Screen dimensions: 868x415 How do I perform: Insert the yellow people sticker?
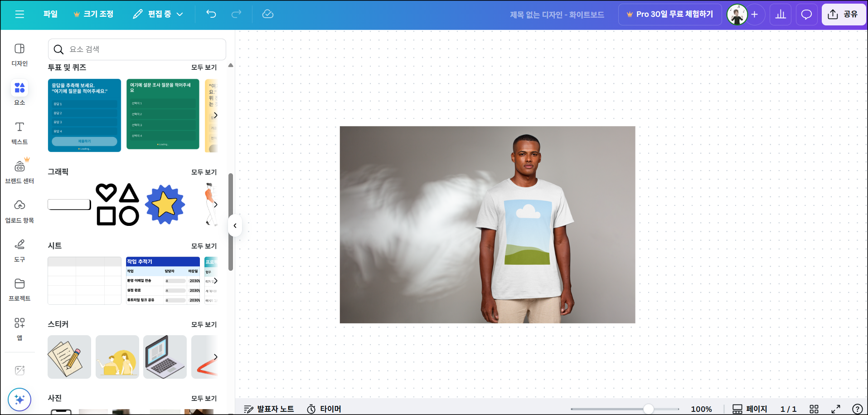point(117,357)
